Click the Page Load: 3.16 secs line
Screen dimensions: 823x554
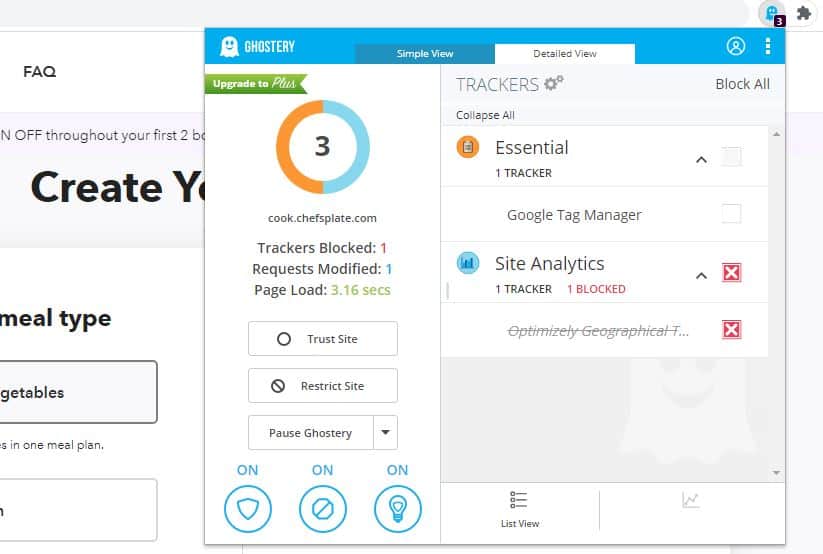pos(322,290)
